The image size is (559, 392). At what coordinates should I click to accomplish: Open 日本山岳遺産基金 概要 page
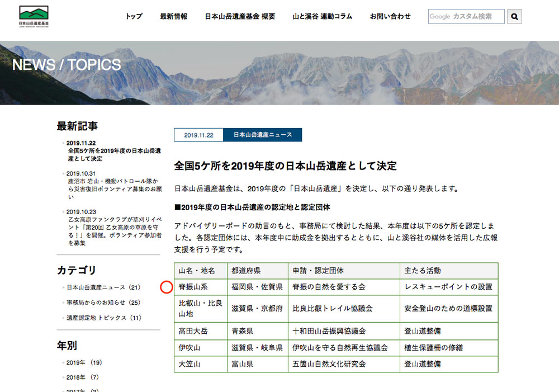[x=240, y=17]
